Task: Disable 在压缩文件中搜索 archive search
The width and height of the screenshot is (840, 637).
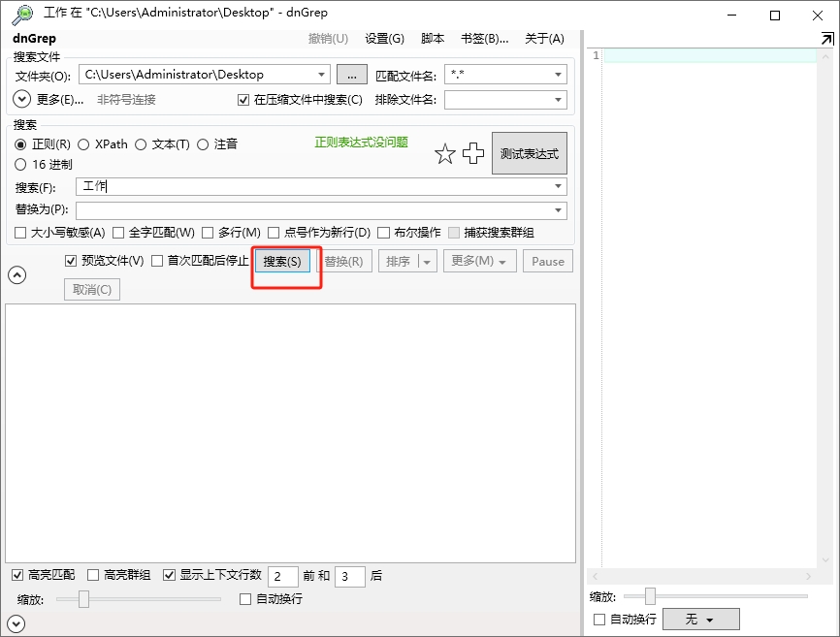Action: click(242, 100)
